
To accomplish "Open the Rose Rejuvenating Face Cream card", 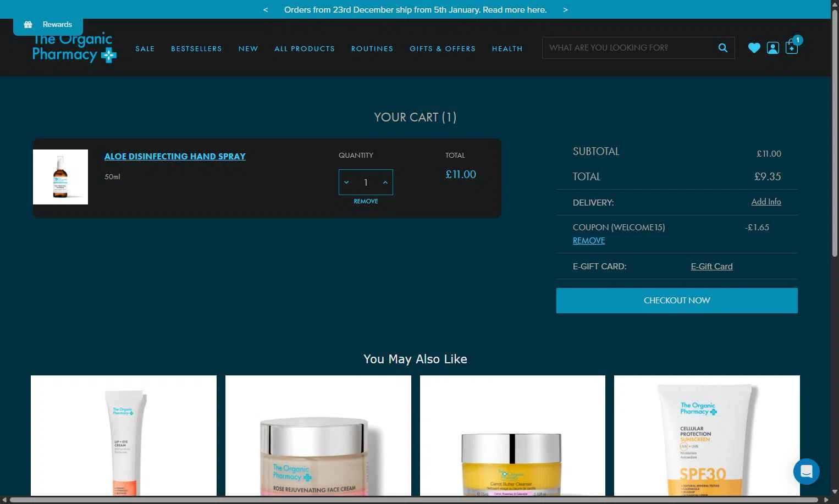I will [x=318, y=436].
